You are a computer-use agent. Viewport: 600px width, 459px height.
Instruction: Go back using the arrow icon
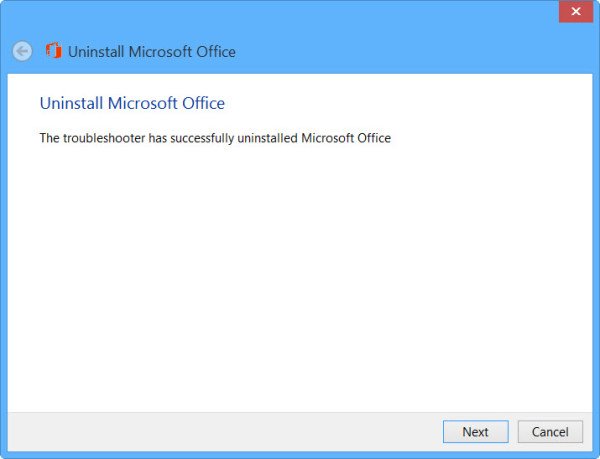22,51
